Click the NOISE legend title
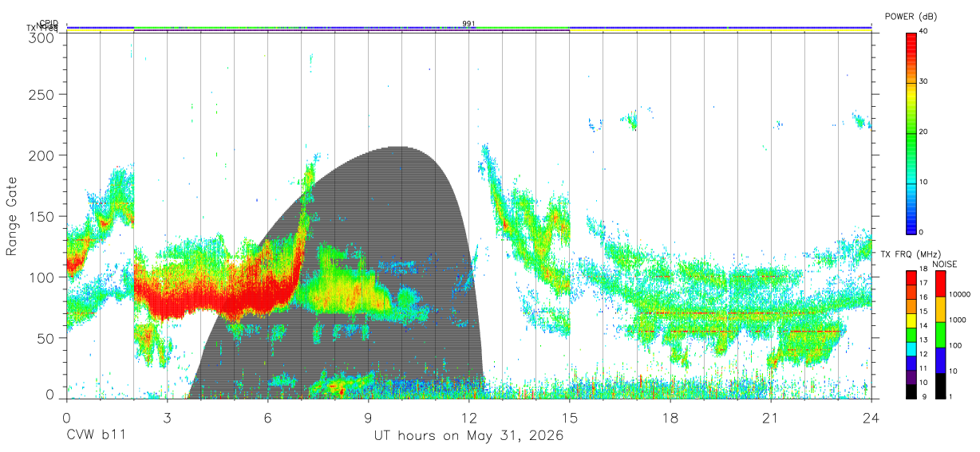 pos(944,264)
